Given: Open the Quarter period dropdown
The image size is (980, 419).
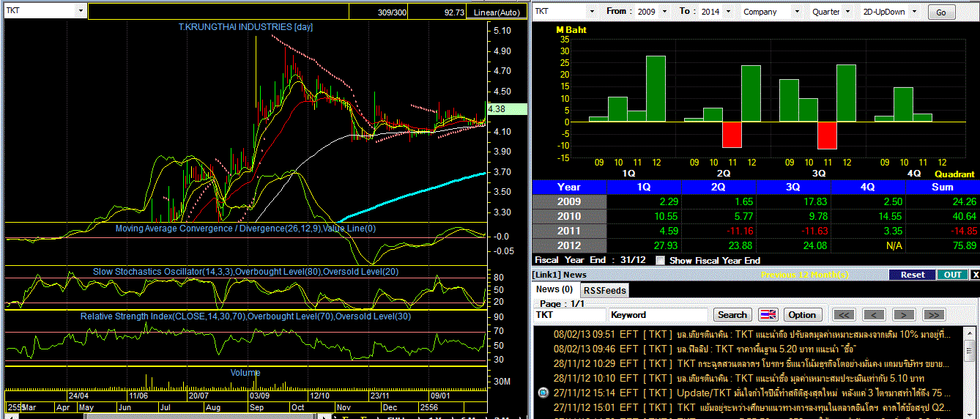Looking at the screenshot, I should tap(848, 12).
